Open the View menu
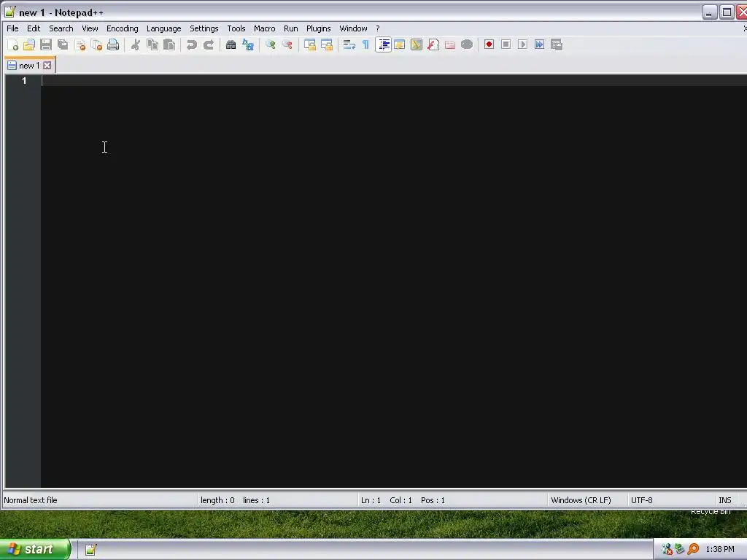The image size is (747, 560). tap(90, 28)
